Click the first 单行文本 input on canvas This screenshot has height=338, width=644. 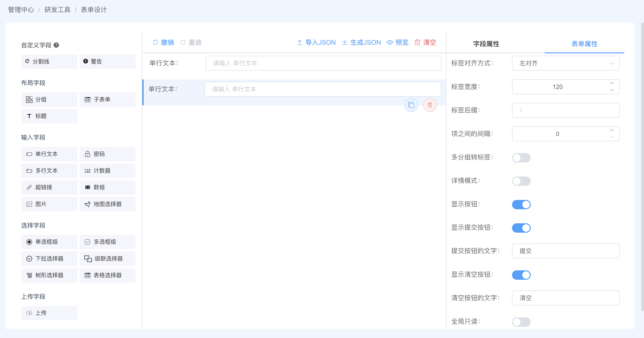[323, 63]
